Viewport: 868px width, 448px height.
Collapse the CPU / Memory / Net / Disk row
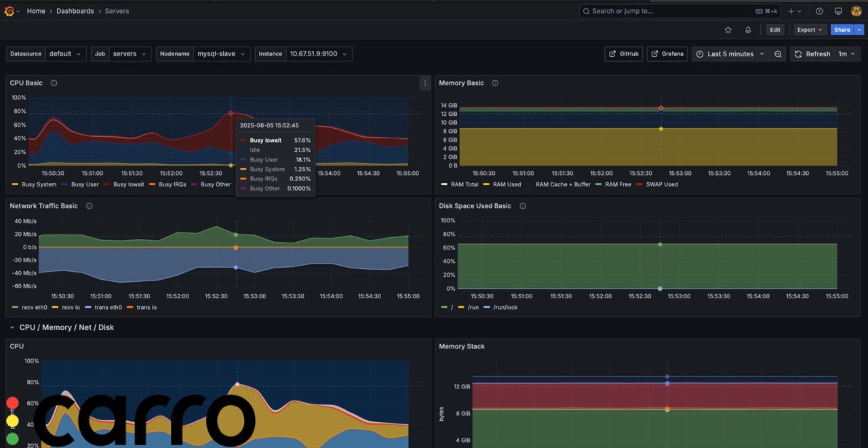click(12, 327)
